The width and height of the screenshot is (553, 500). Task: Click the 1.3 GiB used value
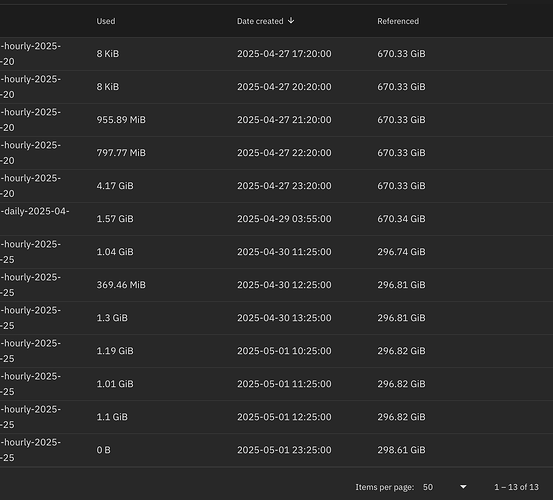coord(112,318)
